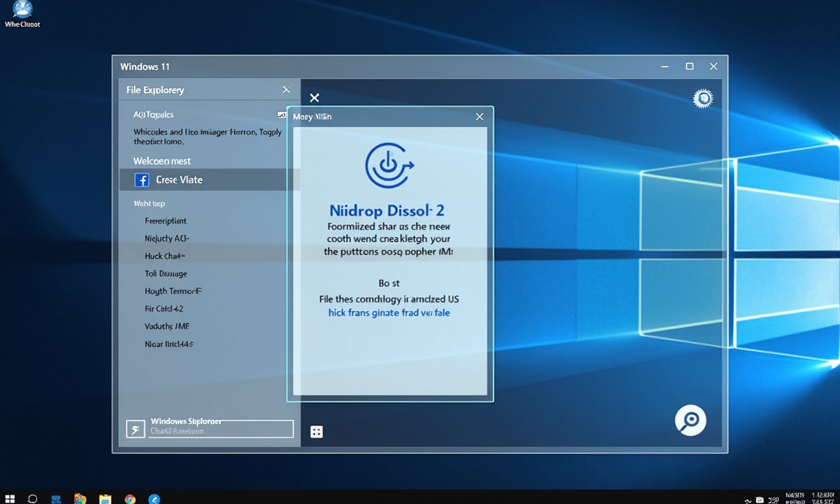Click the four-dot grid icon
This screenshot has height=504, width=840.
coord(316,432)
